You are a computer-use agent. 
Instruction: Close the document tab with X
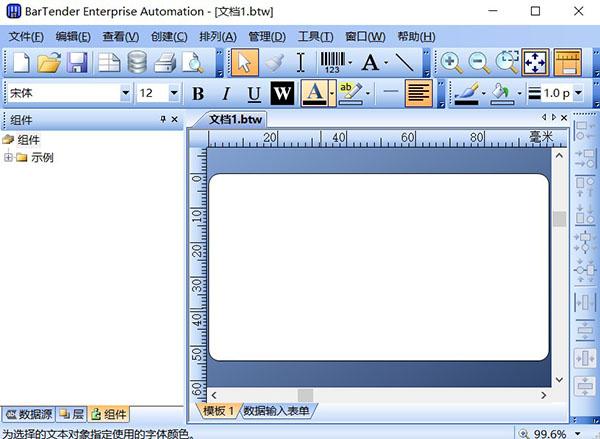tap(564, 118)
